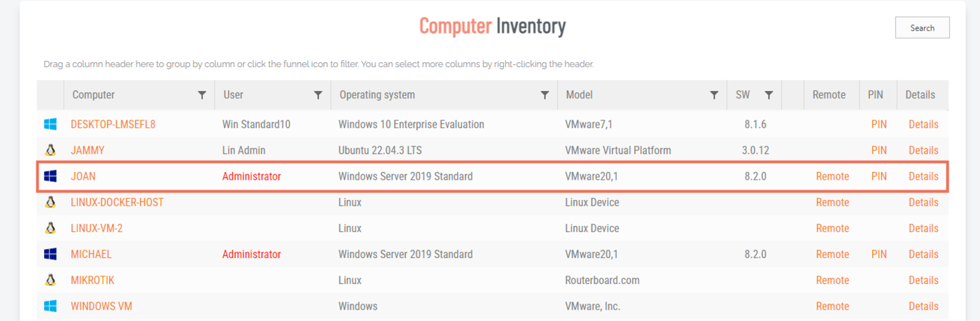The height and width of the screenshot is (321, 980).
Task: Click the Linux penguin icon beside JAMMY
Action: point(50,150)
